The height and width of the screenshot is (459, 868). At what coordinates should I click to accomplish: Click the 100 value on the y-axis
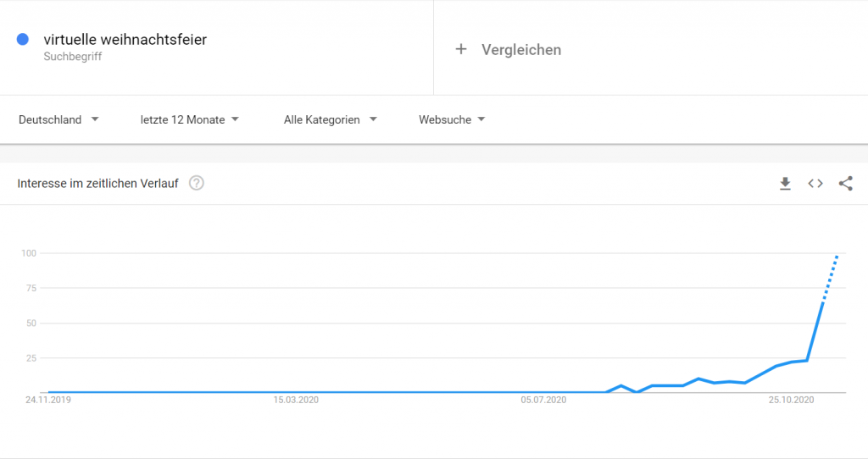[29, 253]
